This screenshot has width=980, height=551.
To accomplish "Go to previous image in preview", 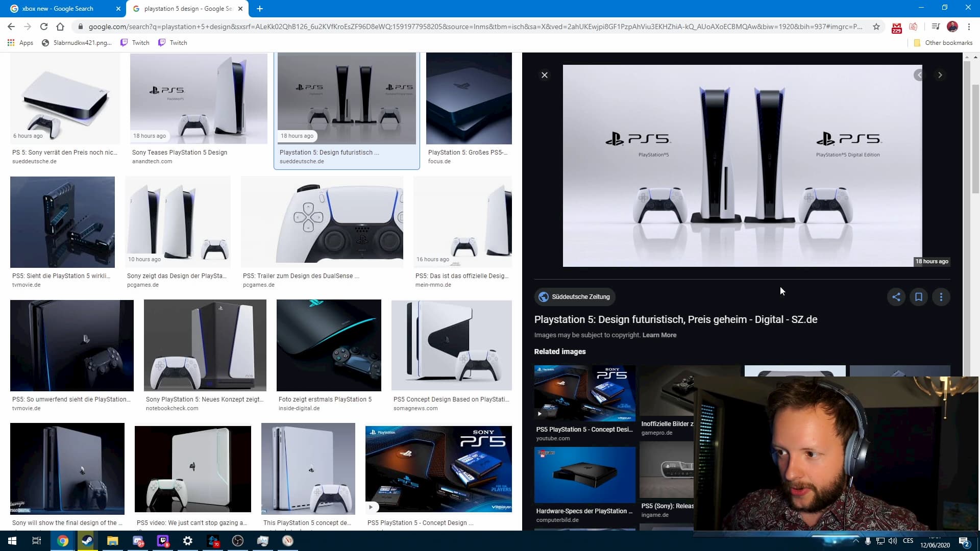I will (919, 75).
